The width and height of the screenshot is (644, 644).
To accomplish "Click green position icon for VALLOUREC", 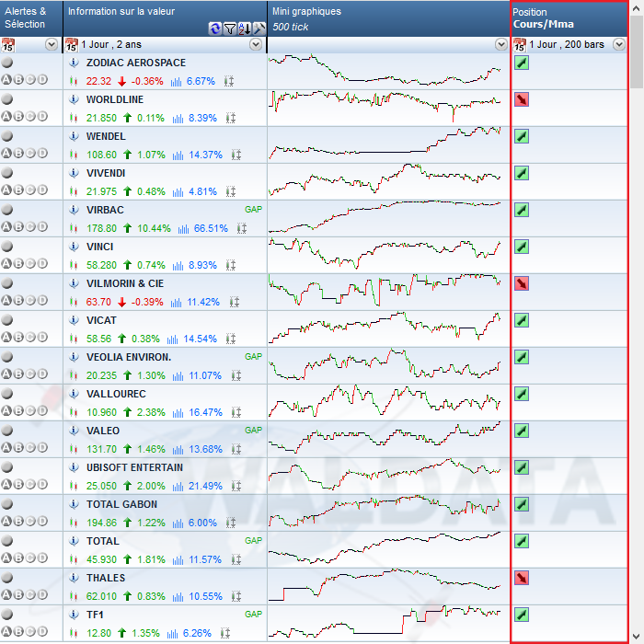I will [522, 394].
